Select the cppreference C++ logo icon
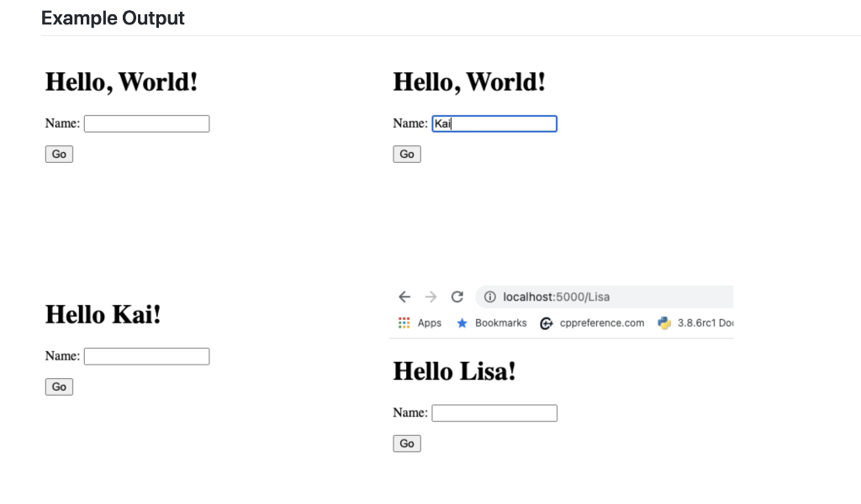Image resolution: width=861 pixels, height=504 pixels. point(547,323)
